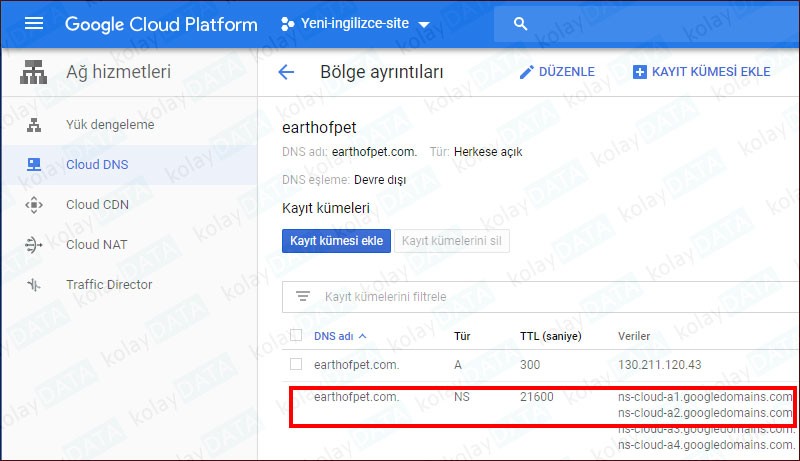Click the blue Kayıt kümesi ekle button
This screenshot has height=461, width=800.
click(336, 241)
